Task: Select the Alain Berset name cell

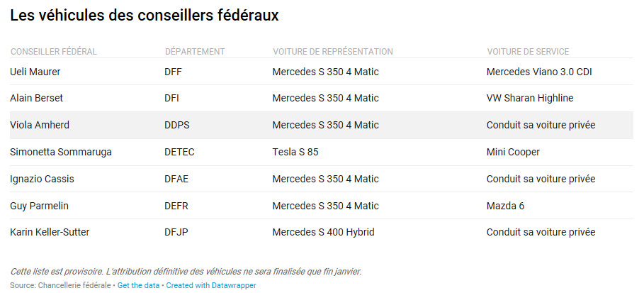Action: click(x=37, y=98)
